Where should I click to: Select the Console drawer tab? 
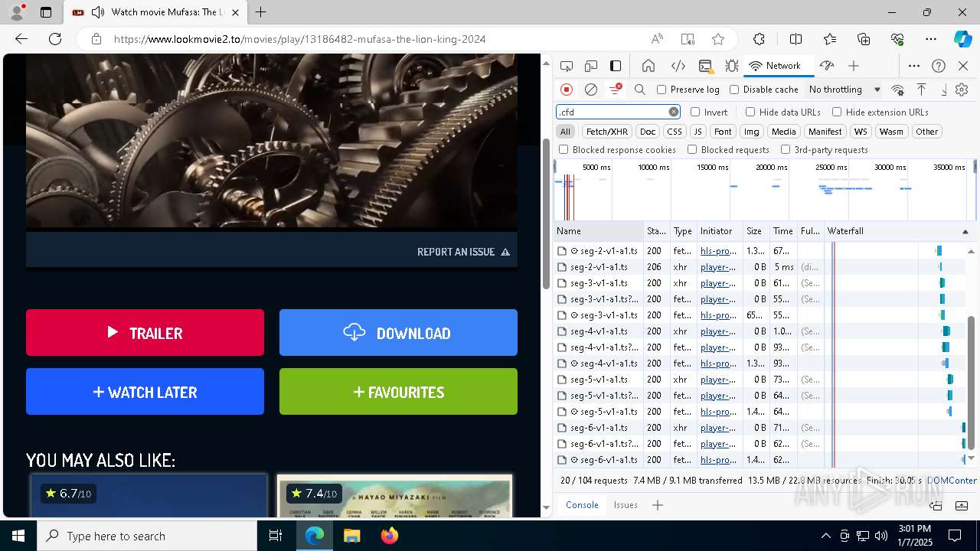582,505
